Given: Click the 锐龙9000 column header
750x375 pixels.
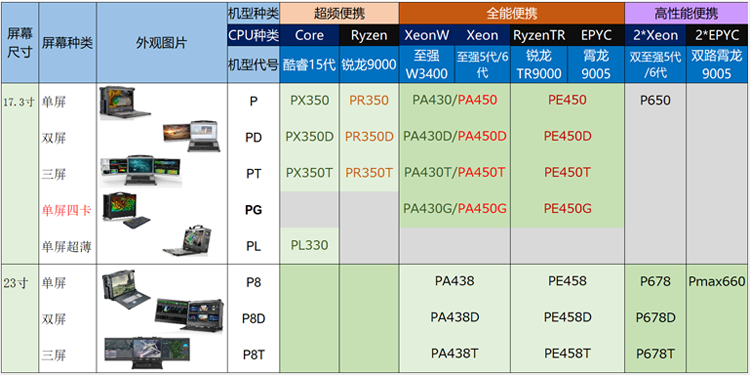Looking at the screenshot, I should pyautogui.click(x=369, y=65).
